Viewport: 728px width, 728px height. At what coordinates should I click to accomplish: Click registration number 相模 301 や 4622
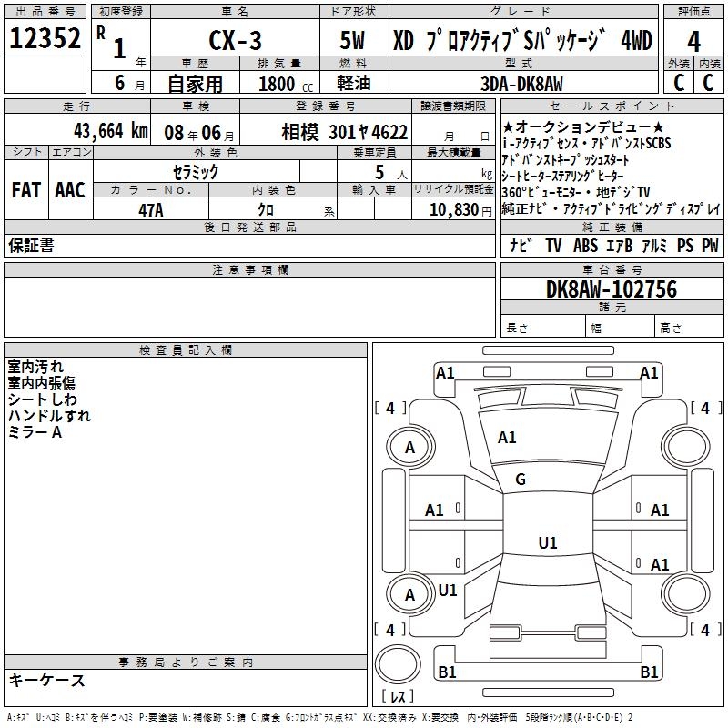[345, 133]
